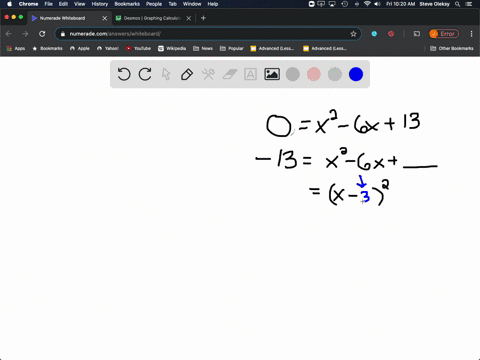Open the Bookmarks bookmark item
This screenshot has height=360, width=480.
(47, 48)
